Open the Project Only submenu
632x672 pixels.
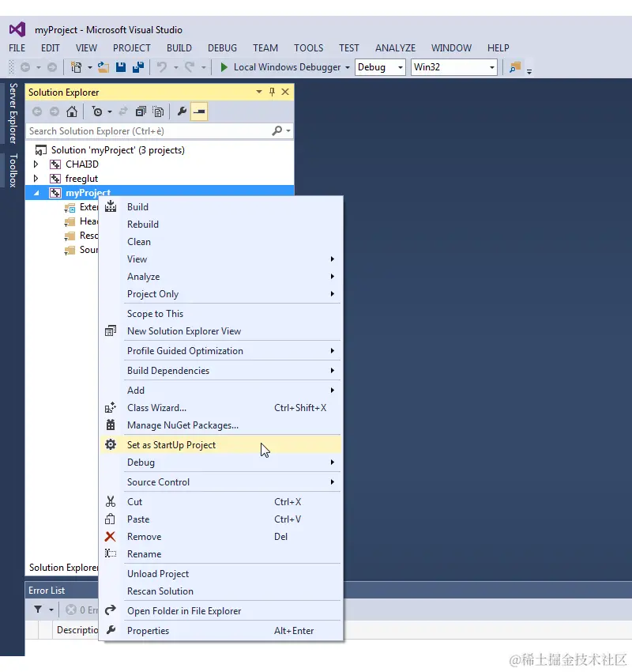point(220,294)
